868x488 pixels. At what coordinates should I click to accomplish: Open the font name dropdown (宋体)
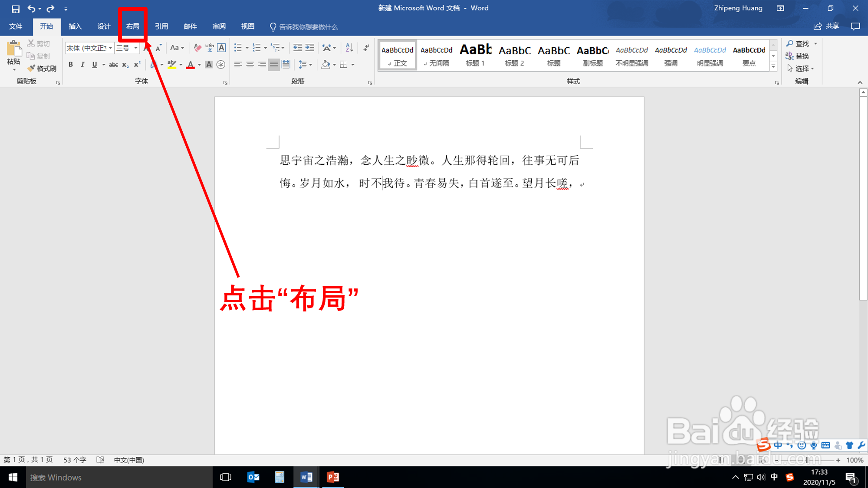point(110,48)
